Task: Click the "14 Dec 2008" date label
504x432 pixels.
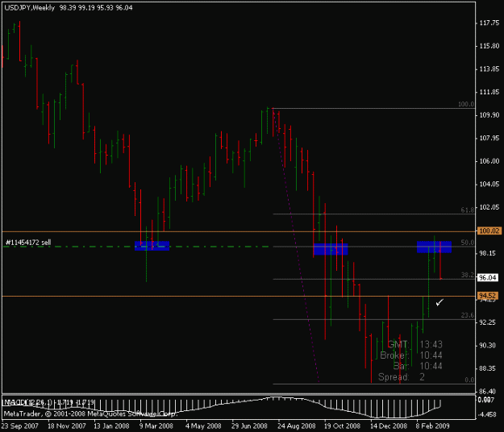Action: pyautogui.click(x=389, y=426)
